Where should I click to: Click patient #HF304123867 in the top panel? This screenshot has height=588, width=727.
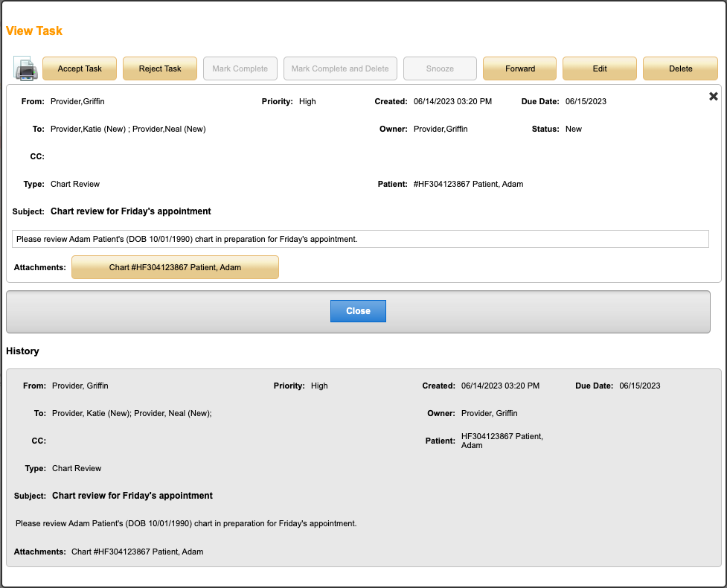pos(468,184)
